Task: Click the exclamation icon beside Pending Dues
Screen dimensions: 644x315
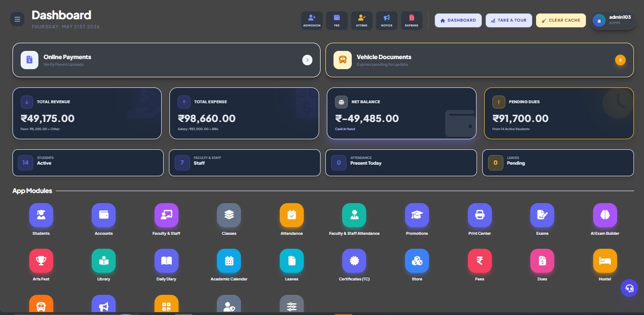Action: (x=499, y=102)
